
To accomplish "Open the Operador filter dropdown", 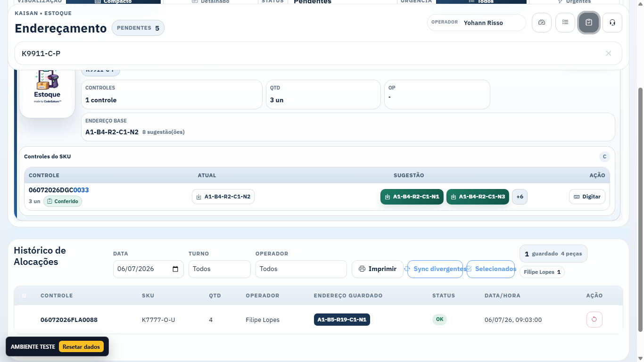I will pyautogui.click(x=301, y=269).
